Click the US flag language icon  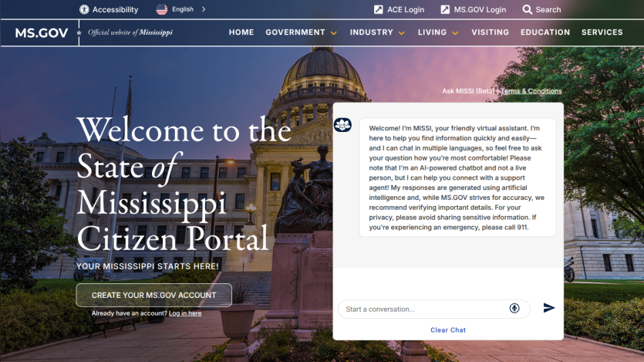[x=162, y=9]
